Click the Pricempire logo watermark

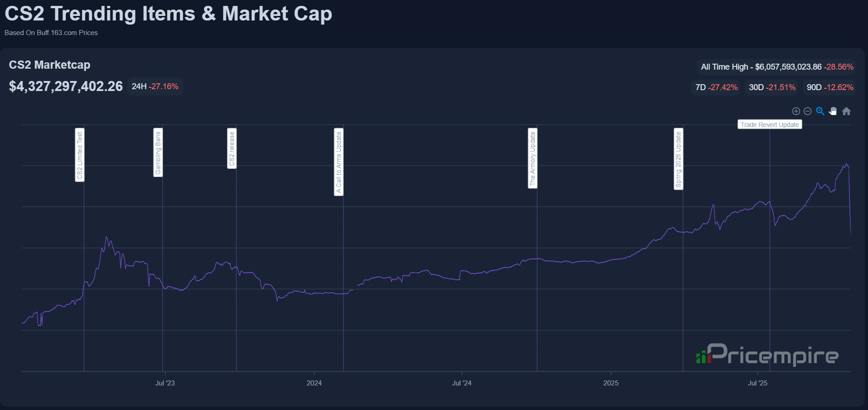click(x=767, y=354)
